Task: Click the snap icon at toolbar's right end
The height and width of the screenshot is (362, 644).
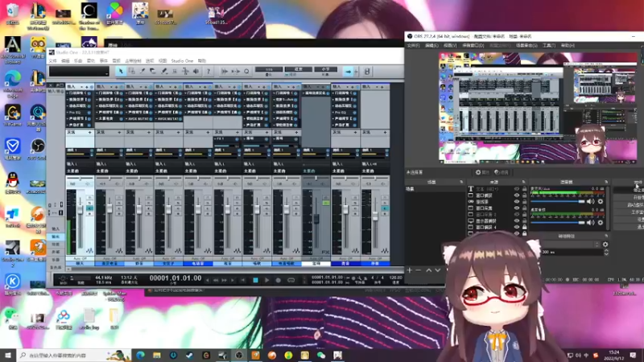Action: [x=367, y=72]
